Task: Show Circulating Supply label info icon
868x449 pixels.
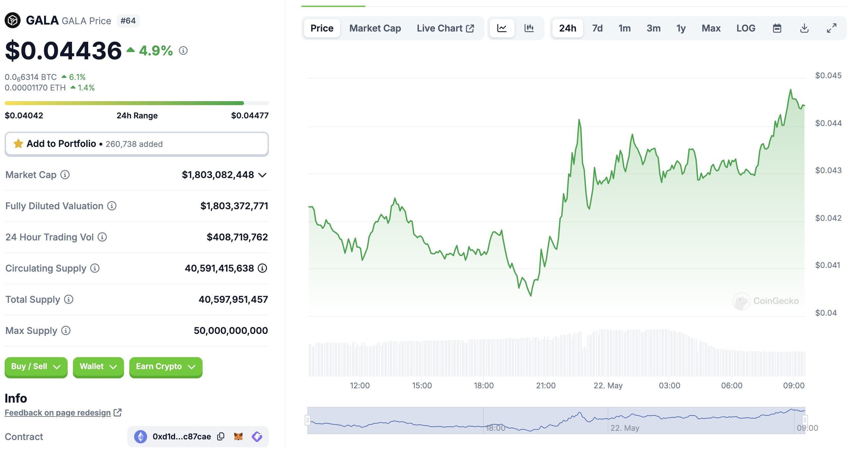Action: 95,268
